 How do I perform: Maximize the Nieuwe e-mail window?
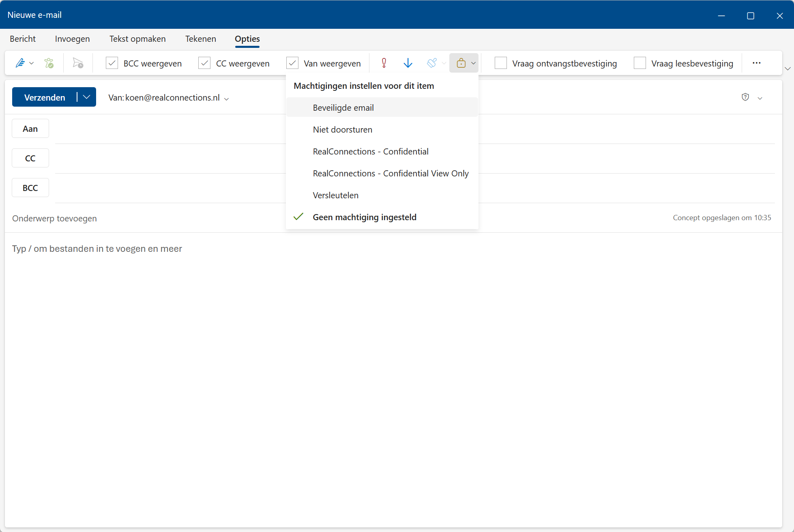(751, 15)
